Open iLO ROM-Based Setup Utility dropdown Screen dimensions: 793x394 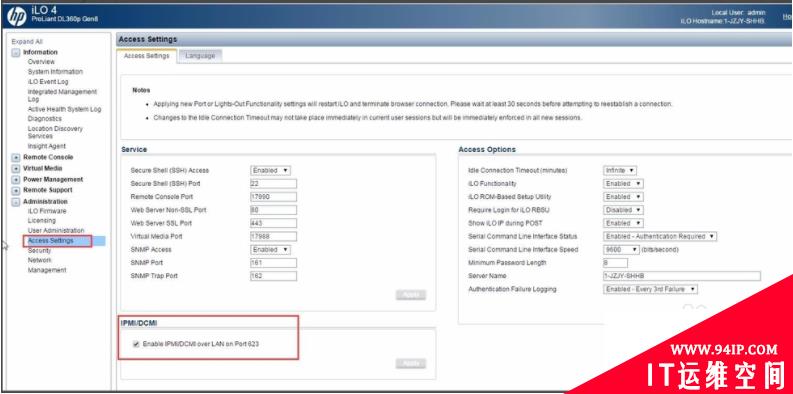[623, 197]
